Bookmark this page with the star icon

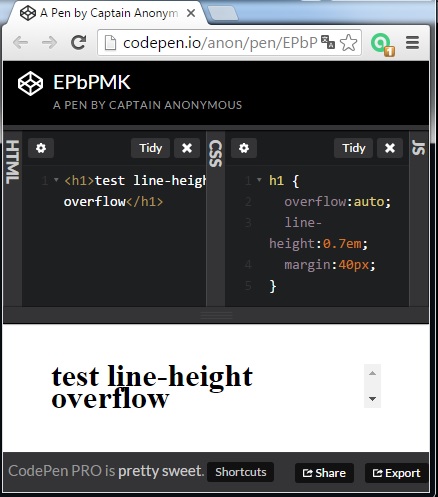(349, 43)
